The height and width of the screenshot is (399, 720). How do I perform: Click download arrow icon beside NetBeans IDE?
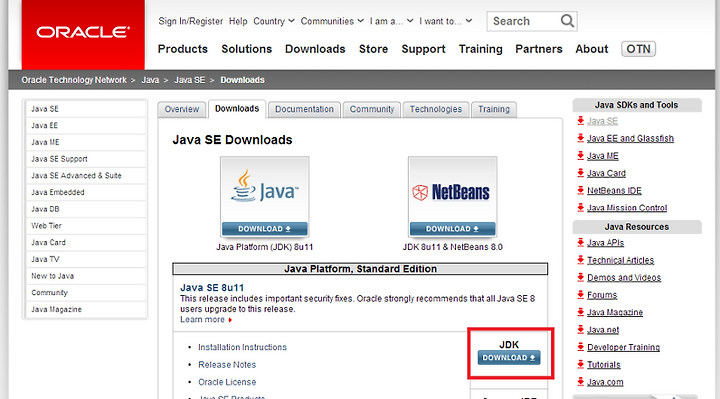click(x=580, y=190)
